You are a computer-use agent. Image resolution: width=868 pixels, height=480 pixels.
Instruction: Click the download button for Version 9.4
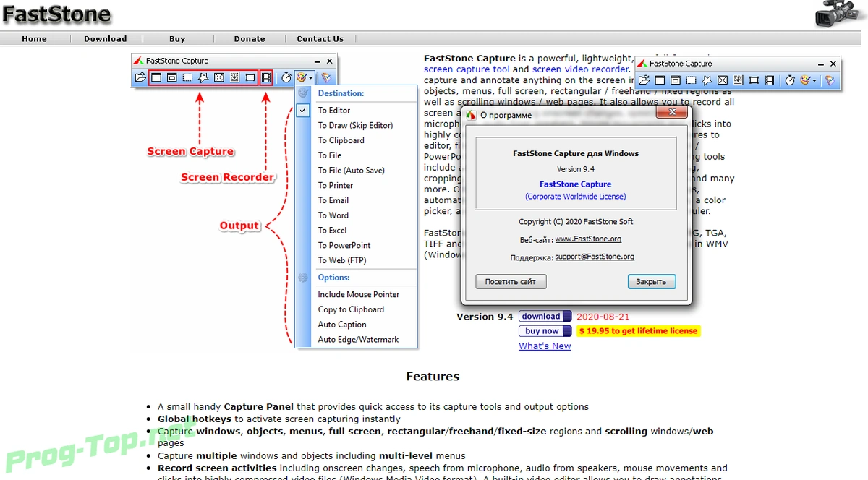(x=545, y=316)
